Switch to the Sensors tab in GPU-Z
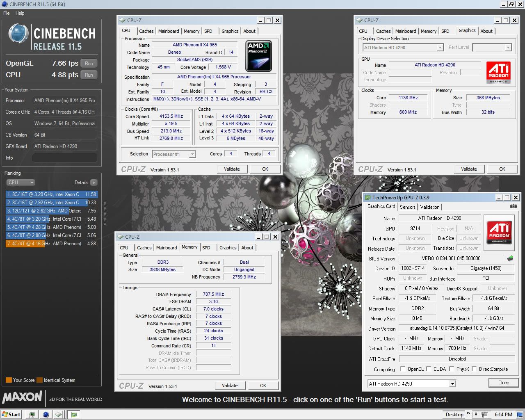 (x=408, y=207)
